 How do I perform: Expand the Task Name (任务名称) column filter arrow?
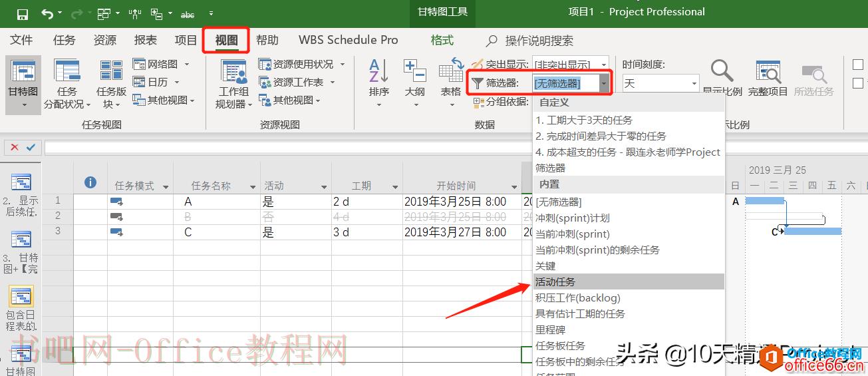(253, 187)
